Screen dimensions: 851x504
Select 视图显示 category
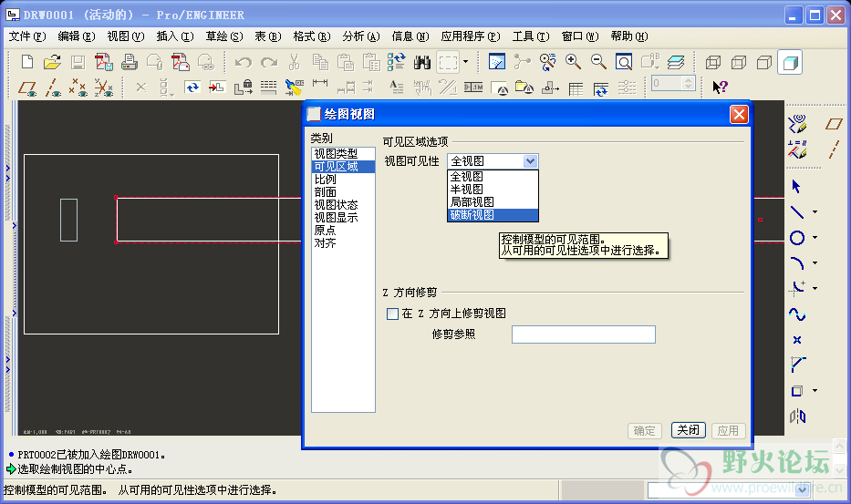tap(343, 218)
